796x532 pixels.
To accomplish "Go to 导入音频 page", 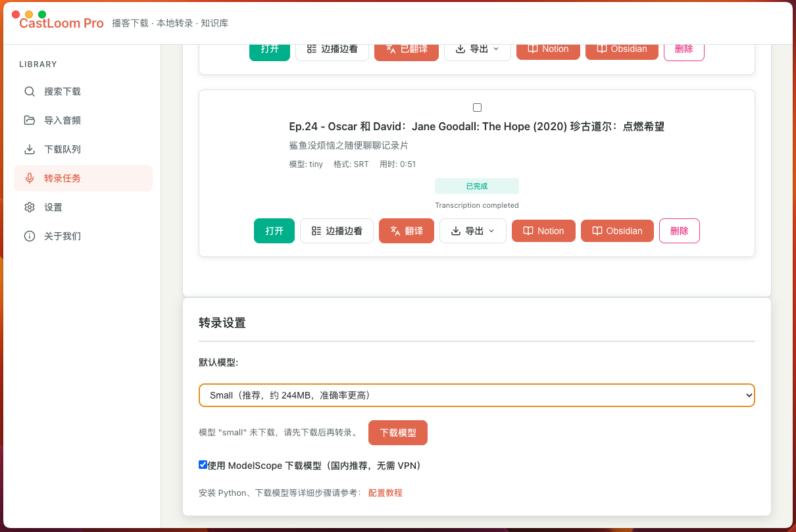I will pyautogui.click(x=83, y=120).
